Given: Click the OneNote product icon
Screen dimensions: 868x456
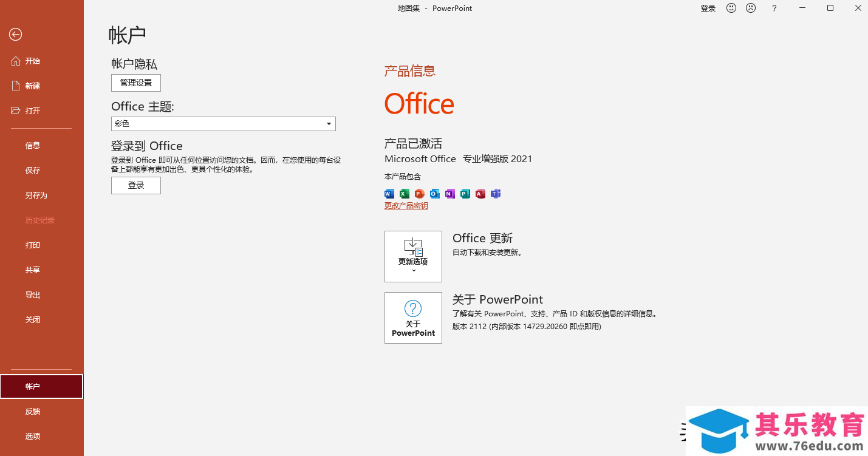Looking at the screenshot, I should pyautogui.click(x=450, y=194).
